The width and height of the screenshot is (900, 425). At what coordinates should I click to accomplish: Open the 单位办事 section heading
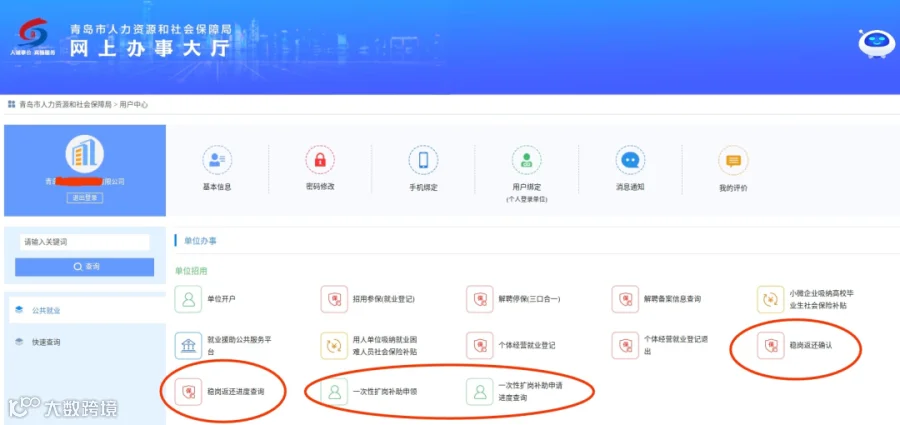pyautogui.click(x=200, y=241)
